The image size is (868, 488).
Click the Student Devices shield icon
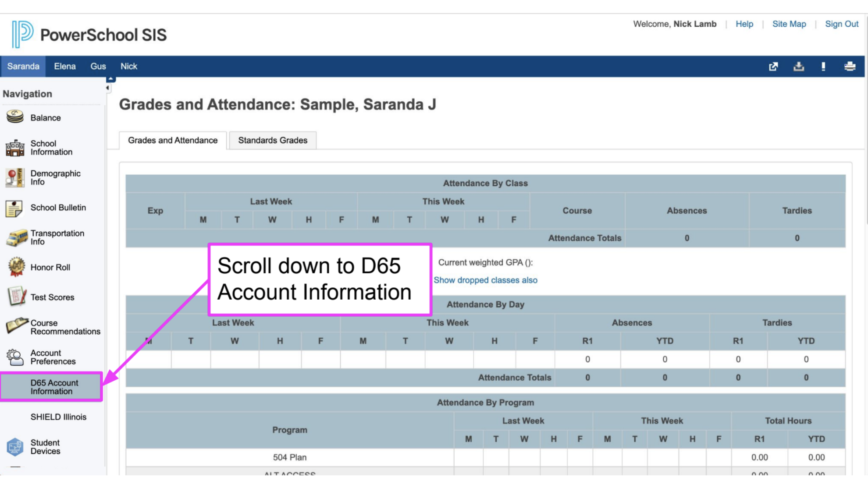15,447
